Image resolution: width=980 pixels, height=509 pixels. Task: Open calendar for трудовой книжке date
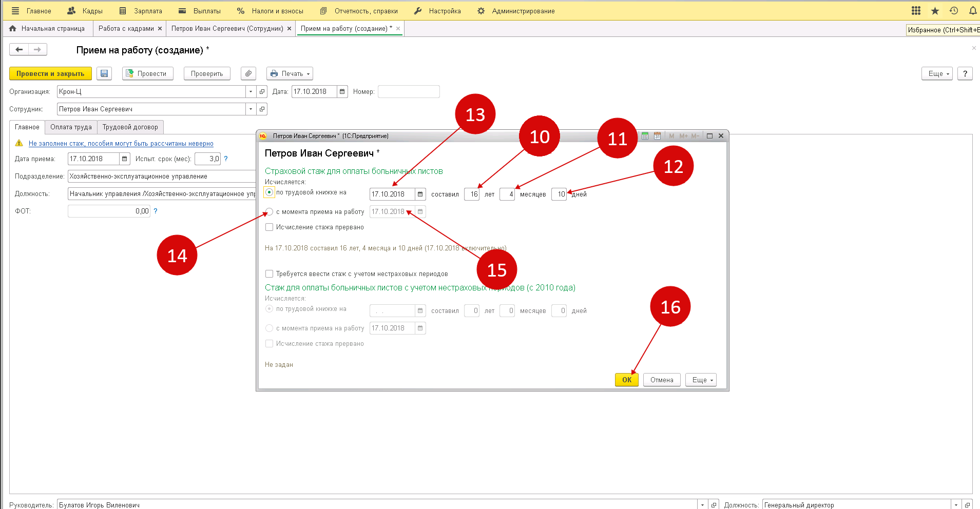420,194
